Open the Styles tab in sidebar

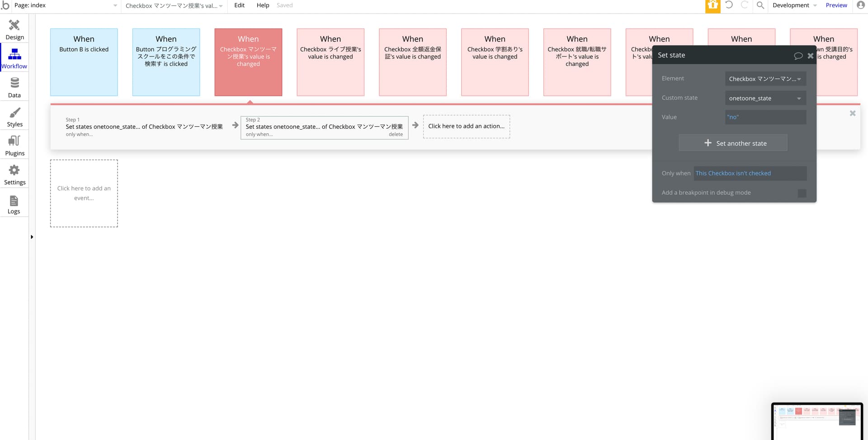coord(14,117)
